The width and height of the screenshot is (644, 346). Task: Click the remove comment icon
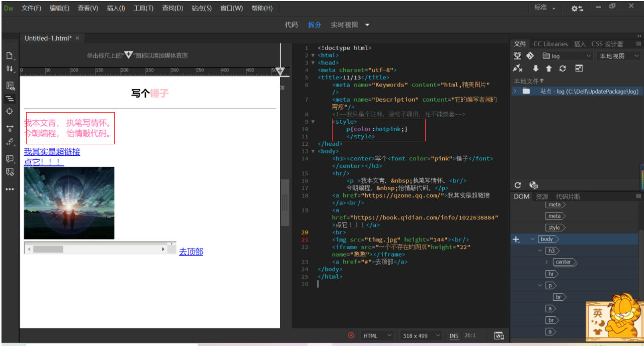10,172
